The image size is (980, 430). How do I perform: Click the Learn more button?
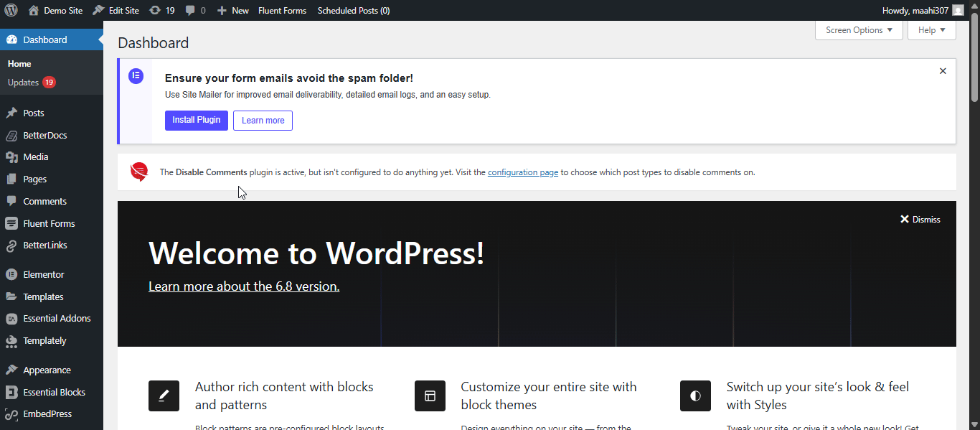[x=263, y=120]
